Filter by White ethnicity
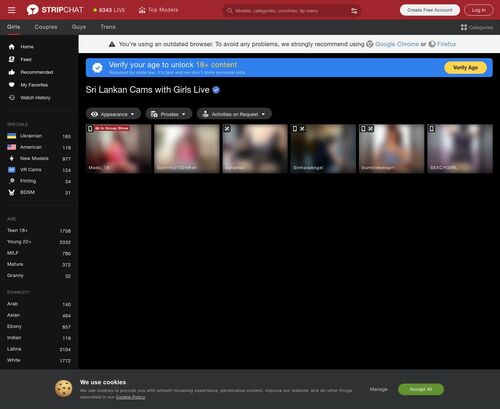The height and width of the screenshot is (409, 500). [x=39, y=360]
